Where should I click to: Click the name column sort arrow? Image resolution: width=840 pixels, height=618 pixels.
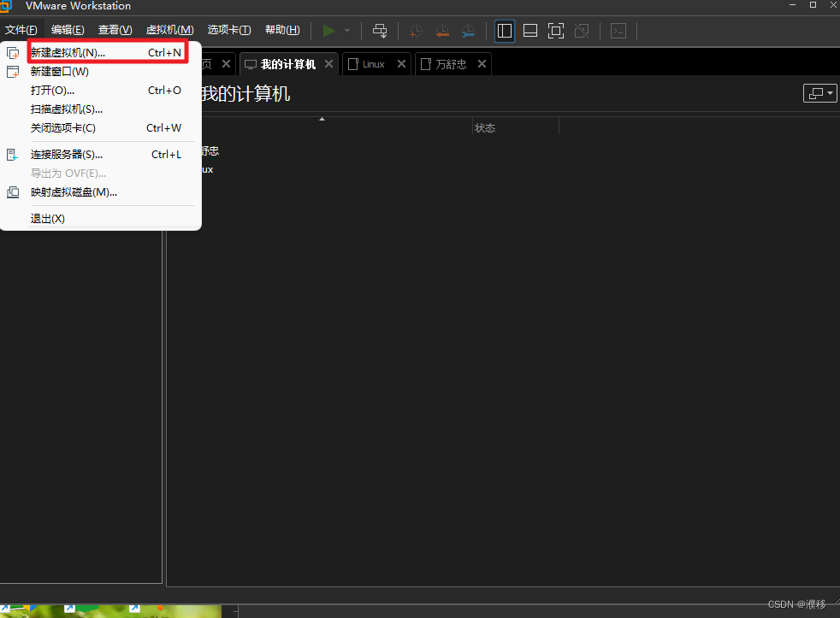(322, 119)
